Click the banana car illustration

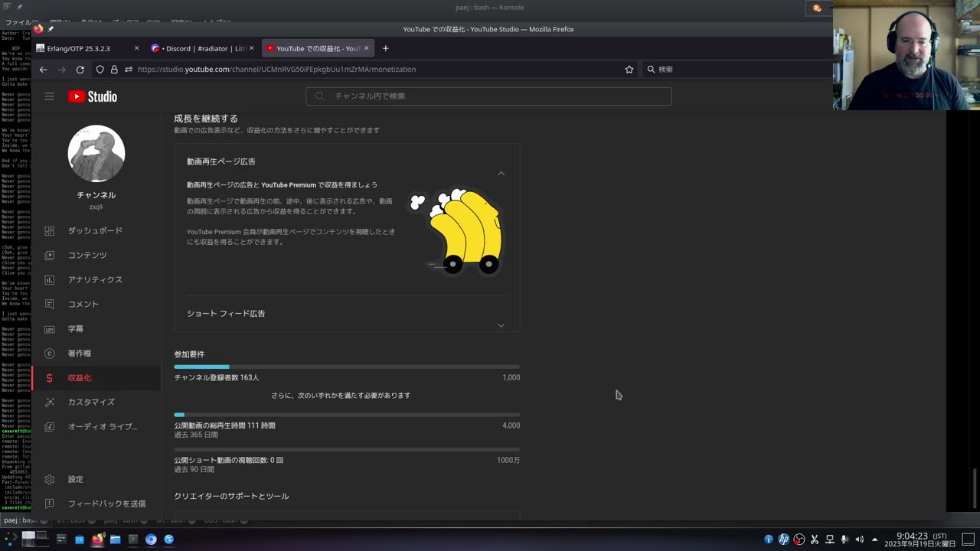tap(458, 231)
